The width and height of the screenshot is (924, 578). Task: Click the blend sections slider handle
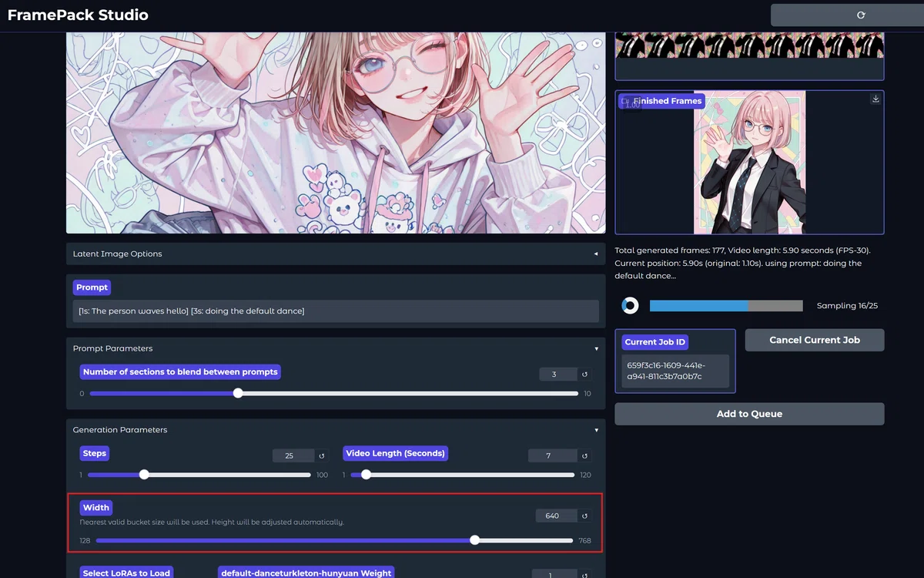[x=238, y=393]
